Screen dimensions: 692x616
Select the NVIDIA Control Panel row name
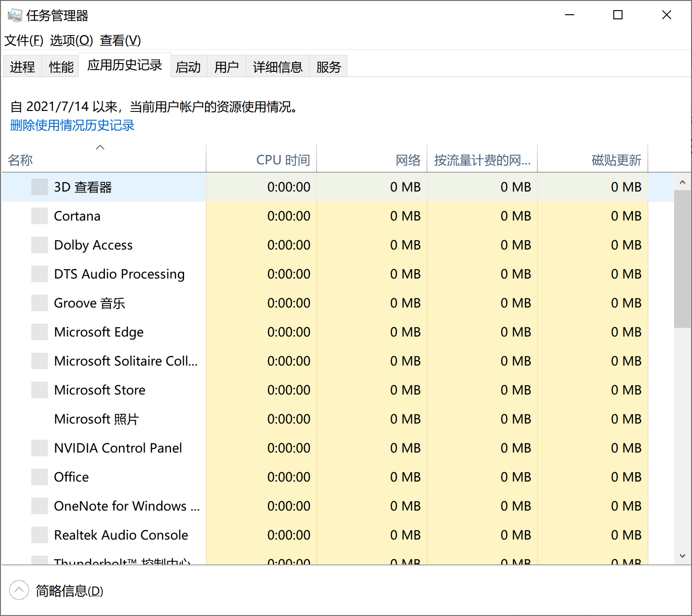pos(118,448)
